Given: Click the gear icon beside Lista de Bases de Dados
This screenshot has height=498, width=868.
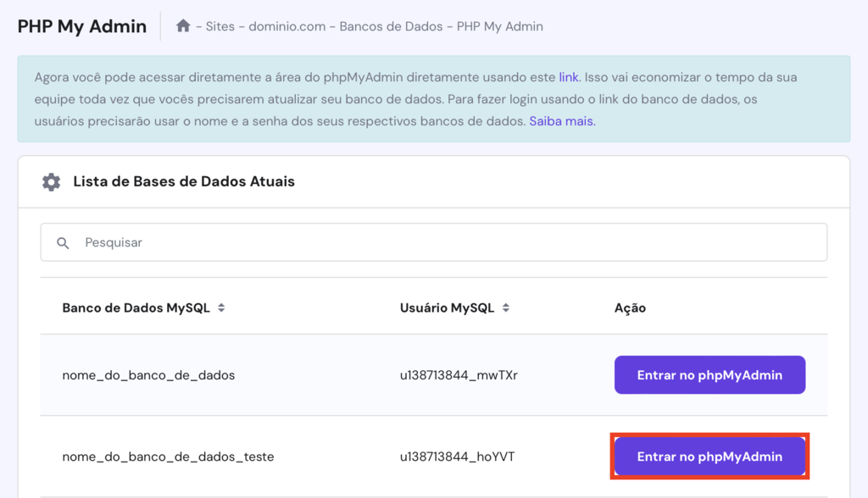Looking at the screenshot, I should point(51,181).
